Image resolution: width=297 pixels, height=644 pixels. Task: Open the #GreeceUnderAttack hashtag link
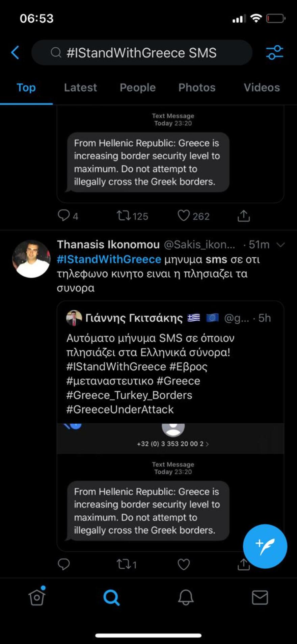pos(120,409)
